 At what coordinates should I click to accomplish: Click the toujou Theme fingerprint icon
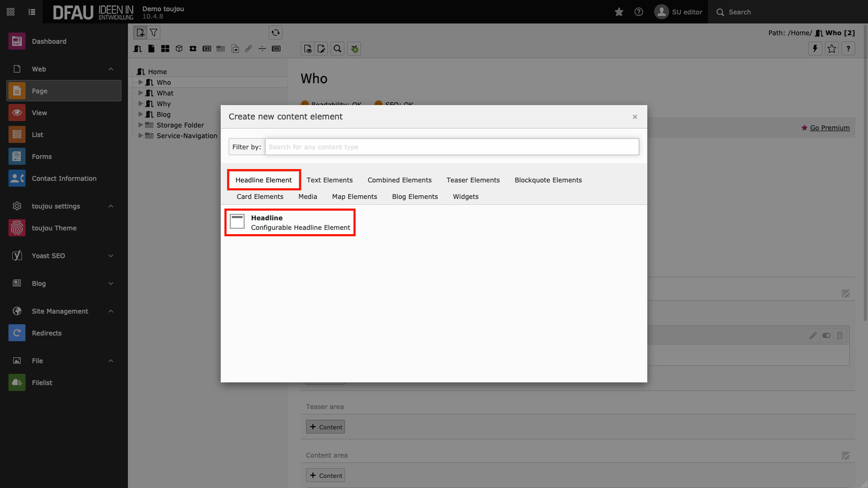tap(17, 228)
